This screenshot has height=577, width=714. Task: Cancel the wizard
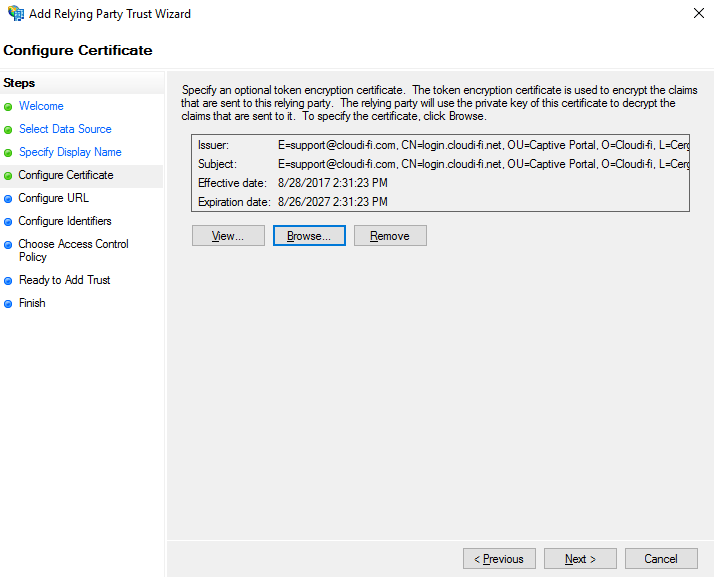(x=661, y=558)
